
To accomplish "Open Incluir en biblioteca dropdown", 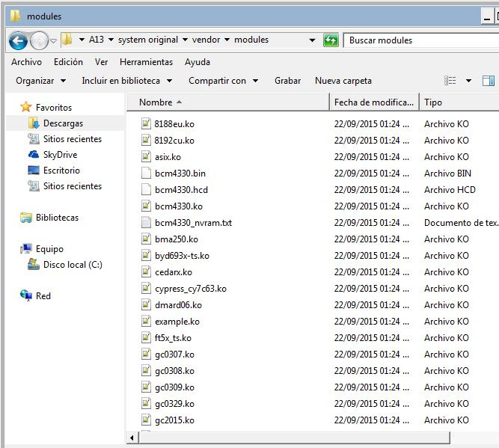I will coord(127,81).
